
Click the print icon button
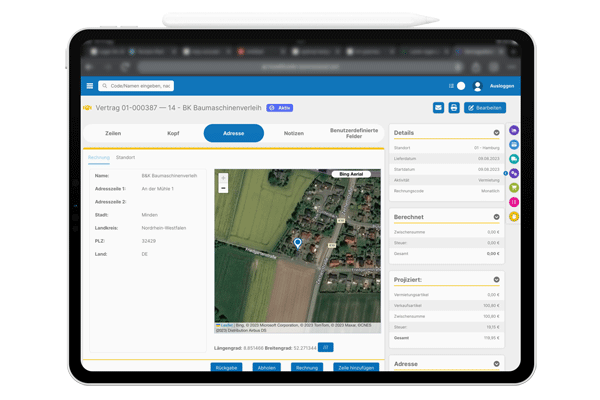tap(453, 108)
